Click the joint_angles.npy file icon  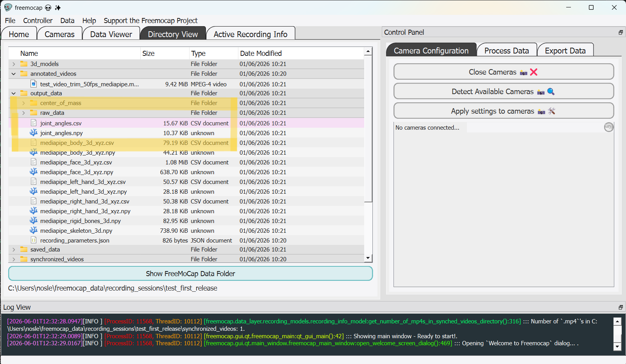pyautogui.click(x=34, y=133)
